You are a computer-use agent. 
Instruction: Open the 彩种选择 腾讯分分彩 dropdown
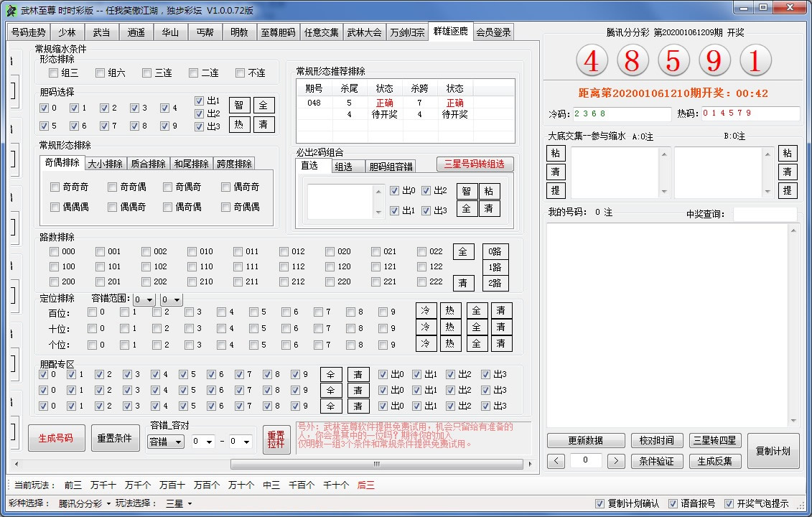[x=85, y=503]
